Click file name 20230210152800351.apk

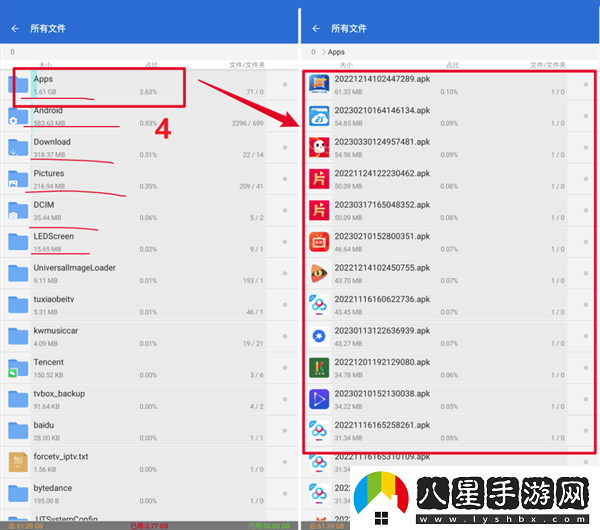pyautogui.click(x=382, y=236)
